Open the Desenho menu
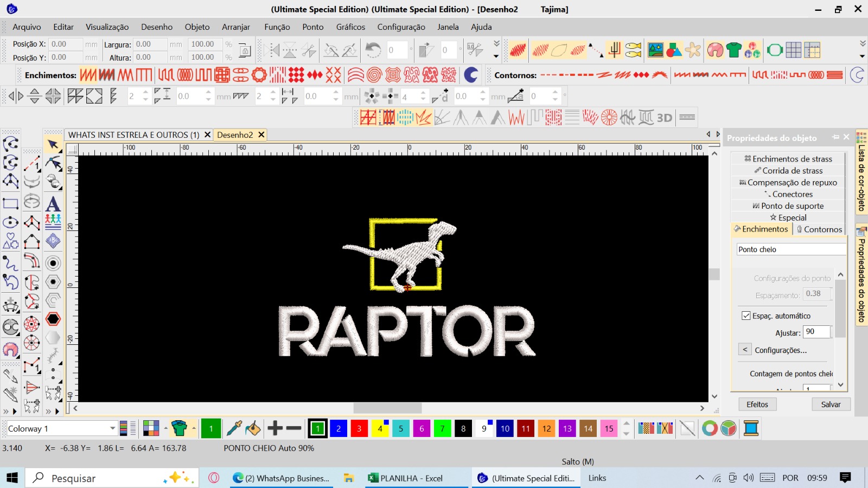 click(x=156, y=27)
